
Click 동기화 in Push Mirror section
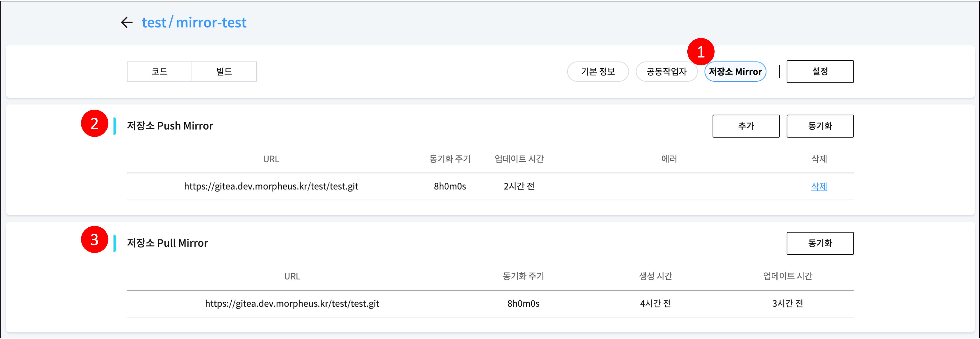click(820, 126)
